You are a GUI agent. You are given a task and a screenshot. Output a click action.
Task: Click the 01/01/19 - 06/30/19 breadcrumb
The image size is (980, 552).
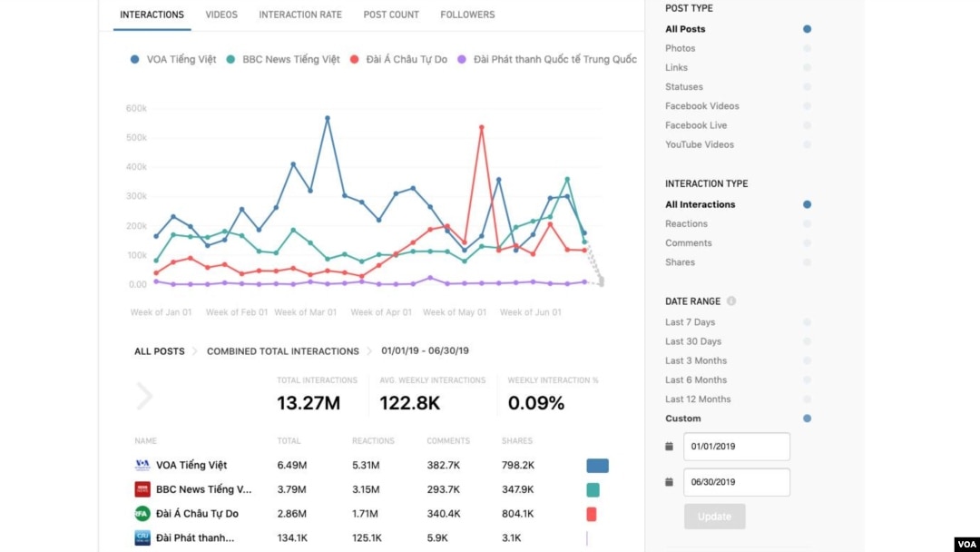425,350
